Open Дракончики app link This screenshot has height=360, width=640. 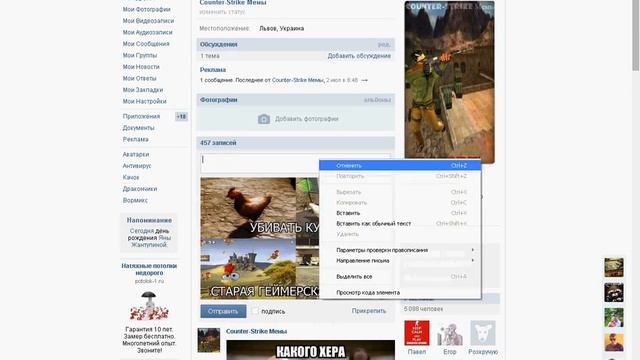click(140, 189)
